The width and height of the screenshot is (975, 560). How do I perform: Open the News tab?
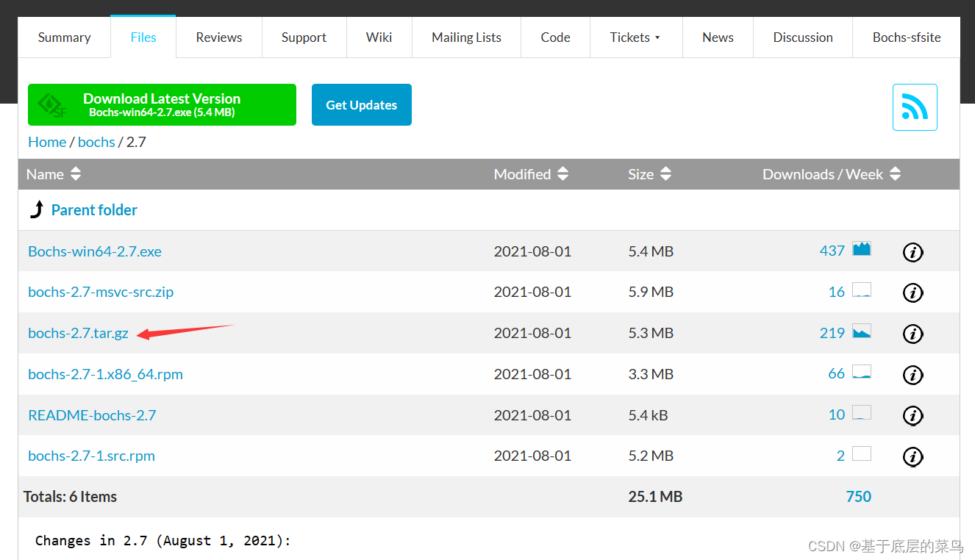pyautogui.click(x=718, y=37)
